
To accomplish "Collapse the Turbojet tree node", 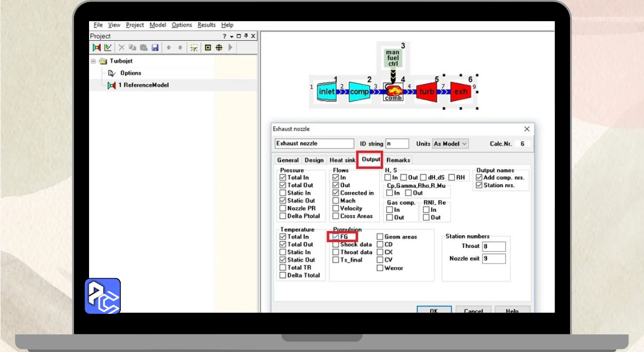I will (x=93, y=61).
